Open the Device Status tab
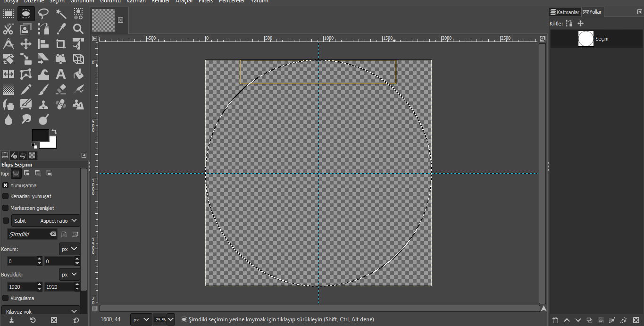The height and width of the screenshot is (326, 644). 14,155
